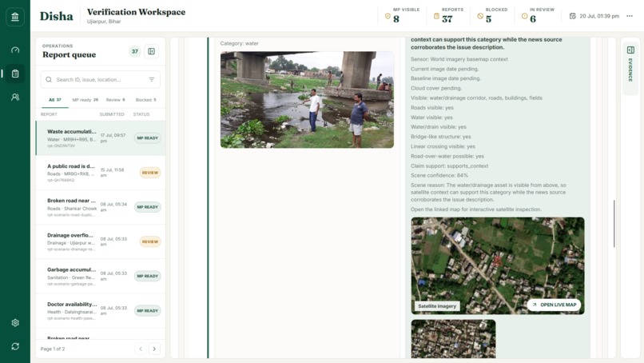Open settings gear in sidebar

[15, 323]
